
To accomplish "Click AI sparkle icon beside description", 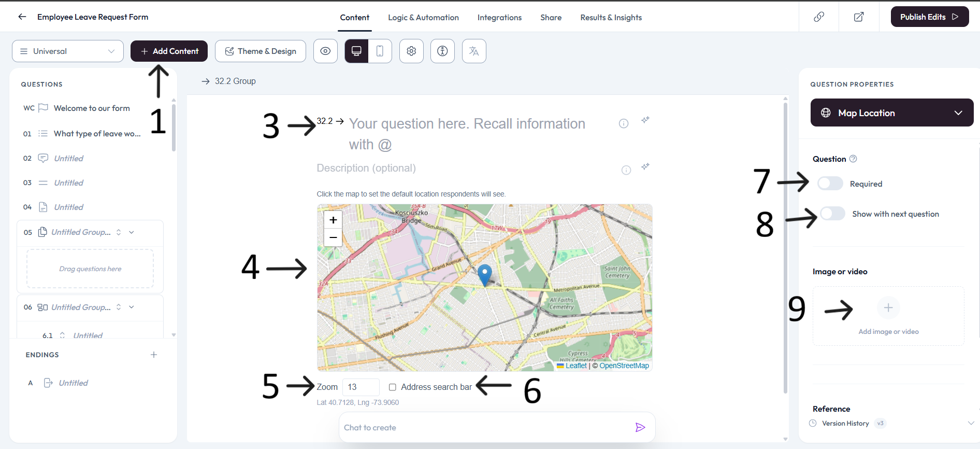I will (645, 166).
